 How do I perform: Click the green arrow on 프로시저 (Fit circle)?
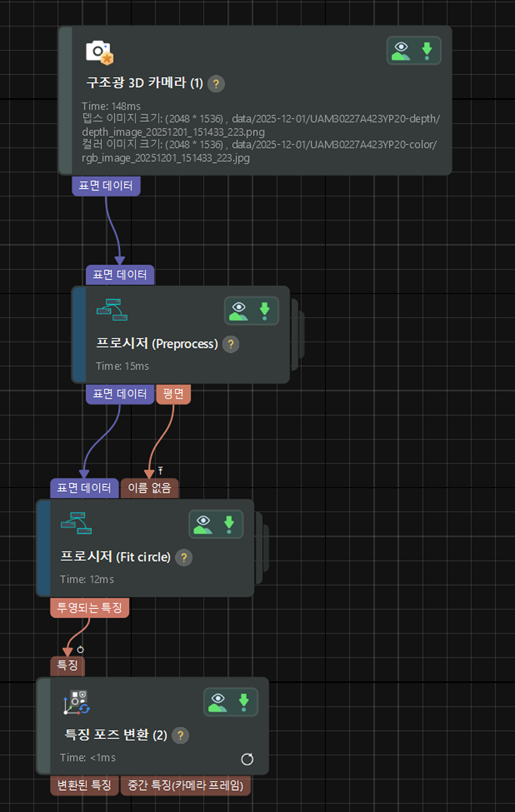point(229,524)
